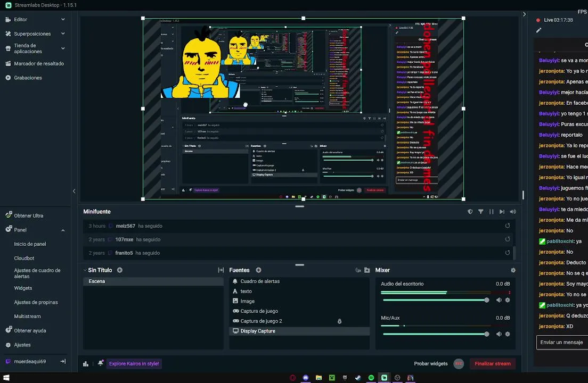Click the Panel icon in sidebar
Viewport: 588px width, 383px height.
[9, 229]
